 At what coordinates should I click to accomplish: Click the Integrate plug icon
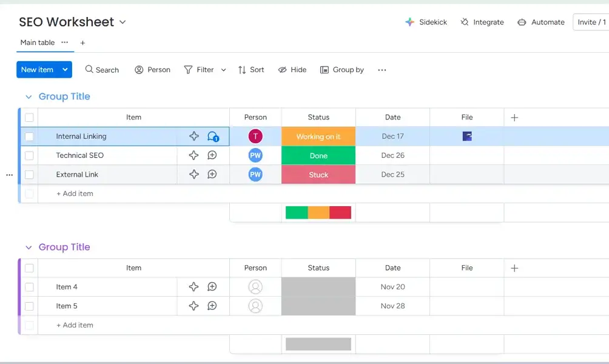pos(465,22)
